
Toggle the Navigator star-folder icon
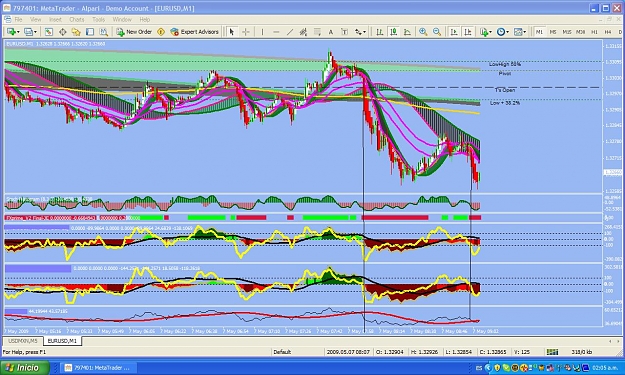coord(76,32)
